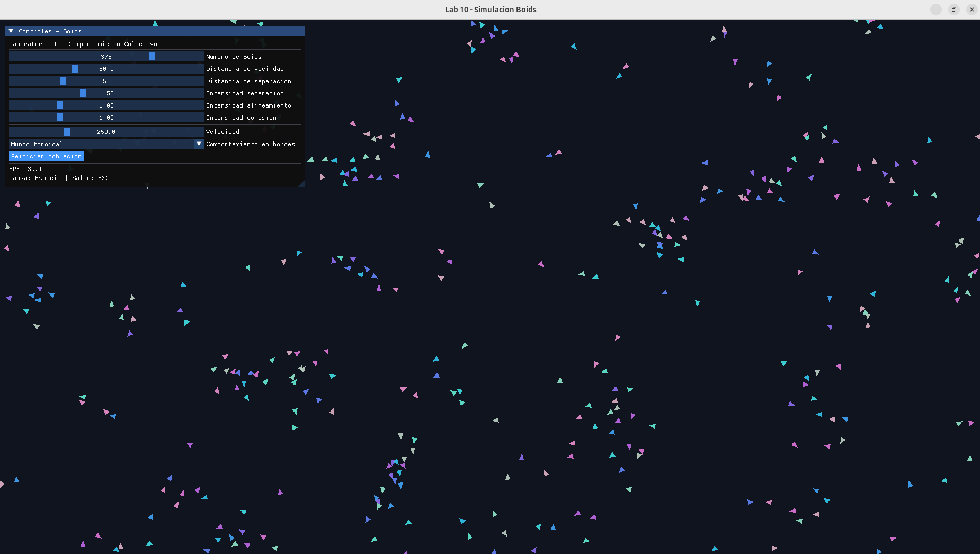Minimize the Simulacion Boids window
This screenshot has height=554, width=980.
(936, 10)
